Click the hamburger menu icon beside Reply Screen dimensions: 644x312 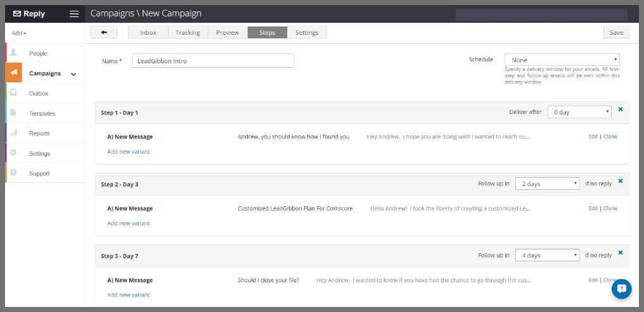(x=74, y=14)
